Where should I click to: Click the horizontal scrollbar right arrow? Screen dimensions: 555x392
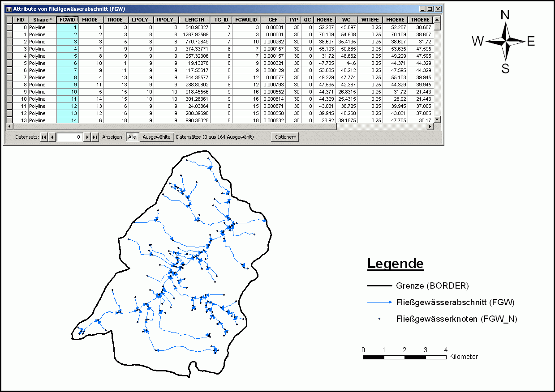coord(430,127)
